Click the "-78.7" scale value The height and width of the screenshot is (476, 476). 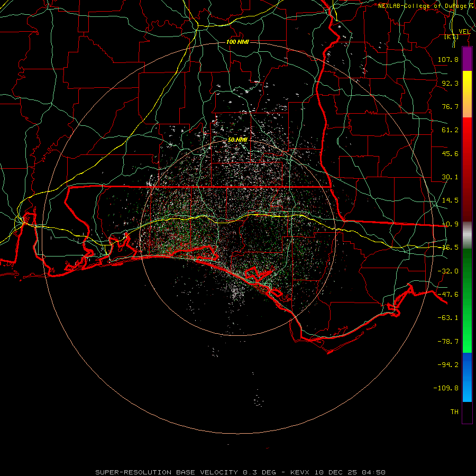[448, 342]
